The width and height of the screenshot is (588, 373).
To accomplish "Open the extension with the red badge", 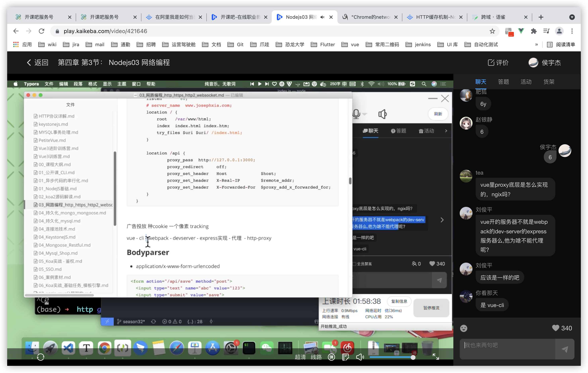I will point(509,31).
